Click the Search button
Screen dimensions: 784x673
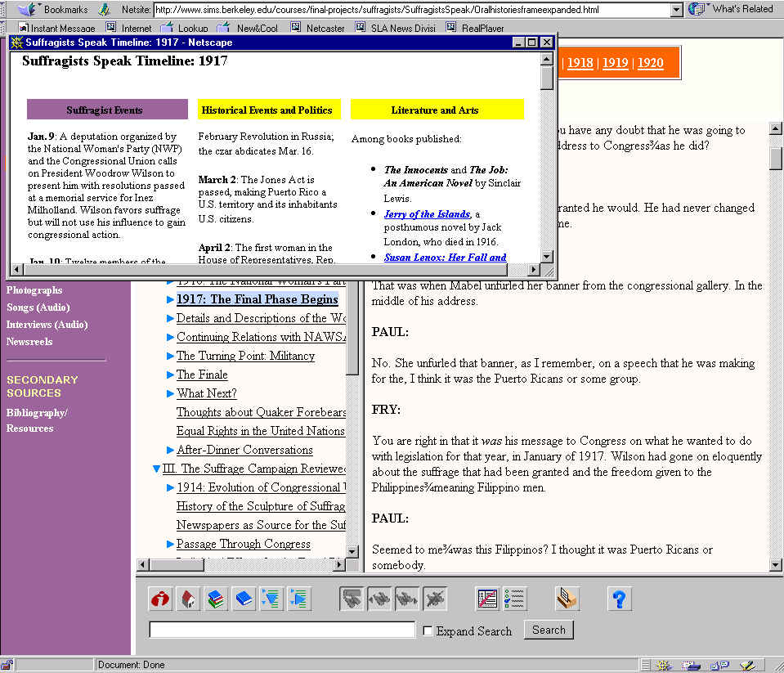(x=549, y=630)
